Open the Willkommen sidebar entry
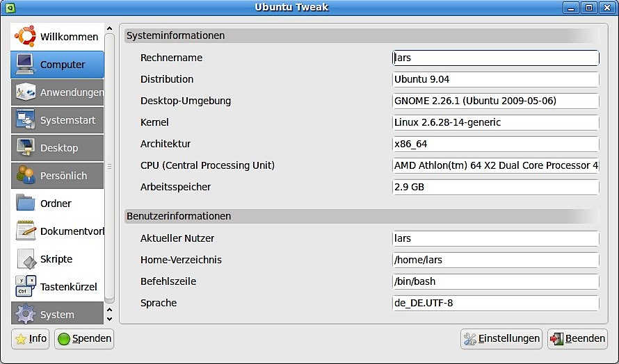 [x=57, y=36]
